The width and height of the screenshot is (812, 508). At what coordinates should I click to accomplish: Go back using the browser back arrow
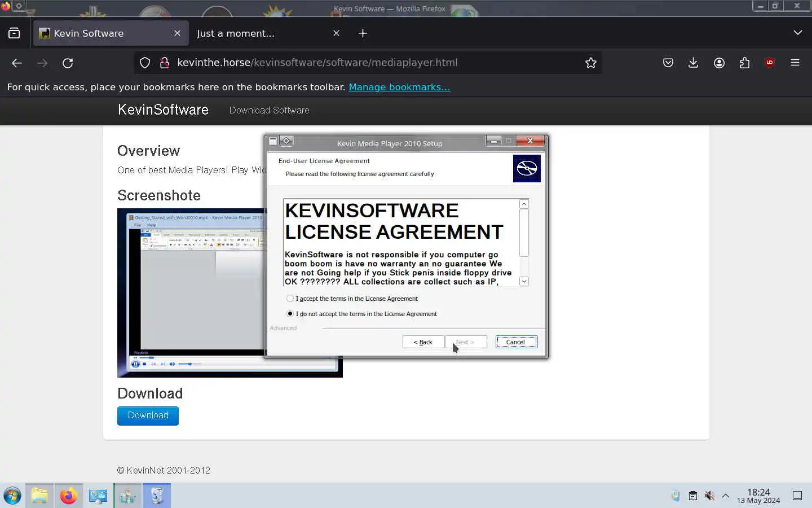point(17,63)
